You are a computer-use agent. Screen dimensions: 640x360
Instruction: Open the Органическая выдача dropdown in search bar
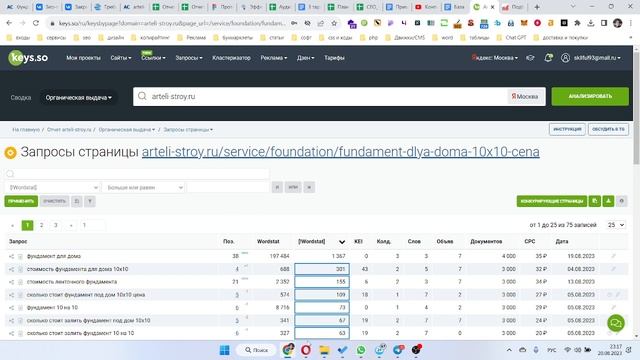pos(78,98)
